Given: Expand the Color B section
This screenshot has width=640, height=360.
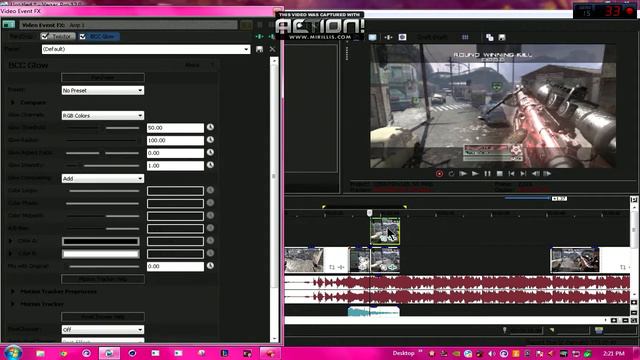Looking at the screenshot, I should pyautogui.click(x=11, y=254).
